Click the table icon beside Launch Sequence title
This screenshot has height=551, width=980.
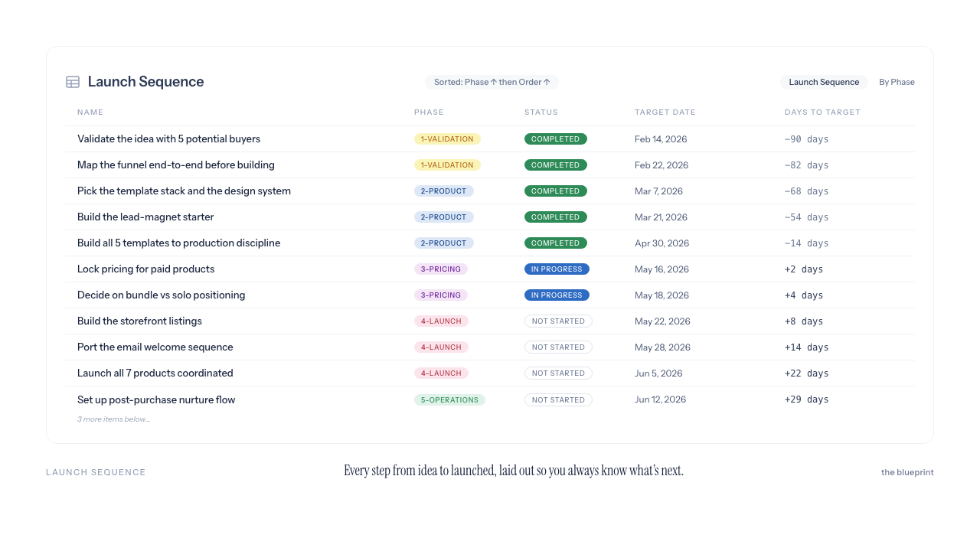[73, 82]
